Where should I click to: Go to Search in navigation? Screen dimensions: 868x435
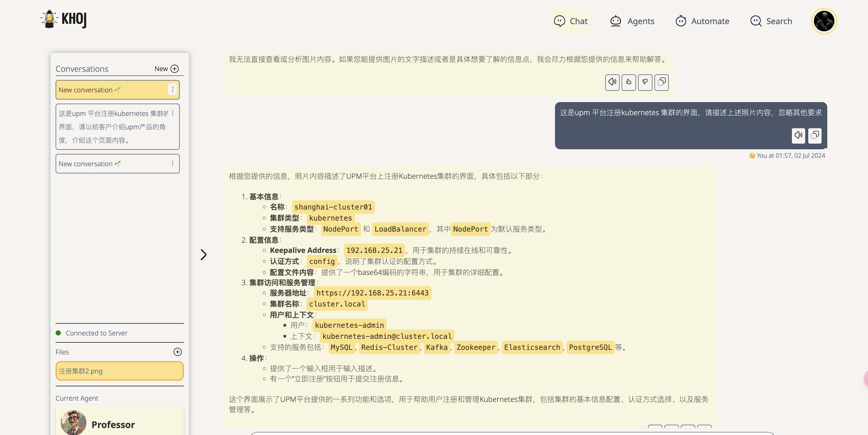(x=771, y=21)
